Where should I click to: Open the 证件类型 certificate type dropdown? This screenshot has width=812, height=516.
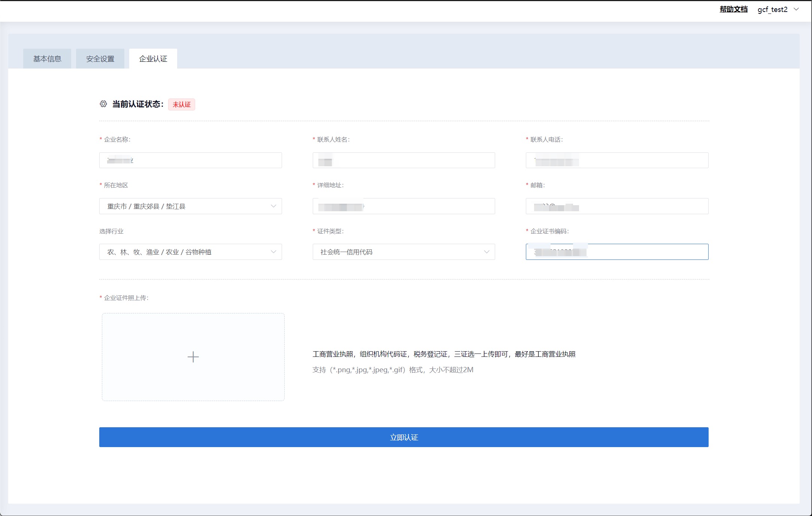[403, 252]
